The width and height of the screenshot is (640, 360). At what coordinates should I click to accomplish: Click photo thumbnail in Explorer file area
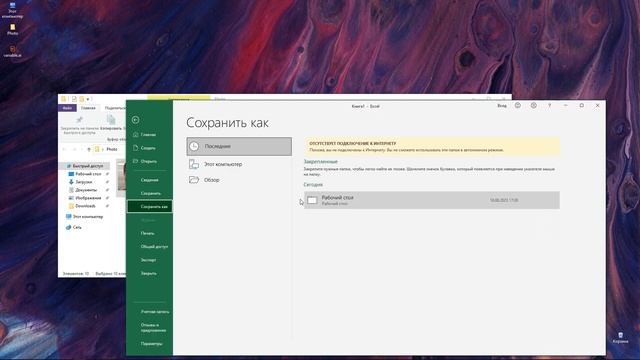121,178
